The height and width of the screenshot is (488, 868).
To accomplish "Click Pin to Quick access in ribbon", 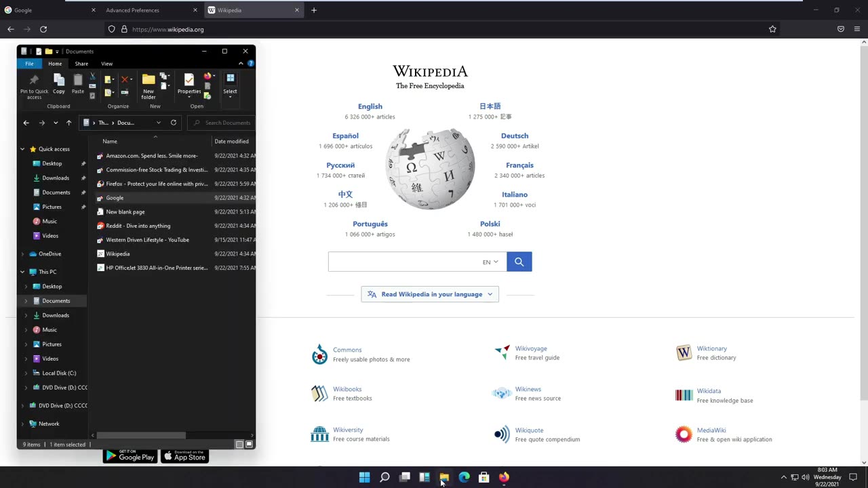I will [34, 86].
